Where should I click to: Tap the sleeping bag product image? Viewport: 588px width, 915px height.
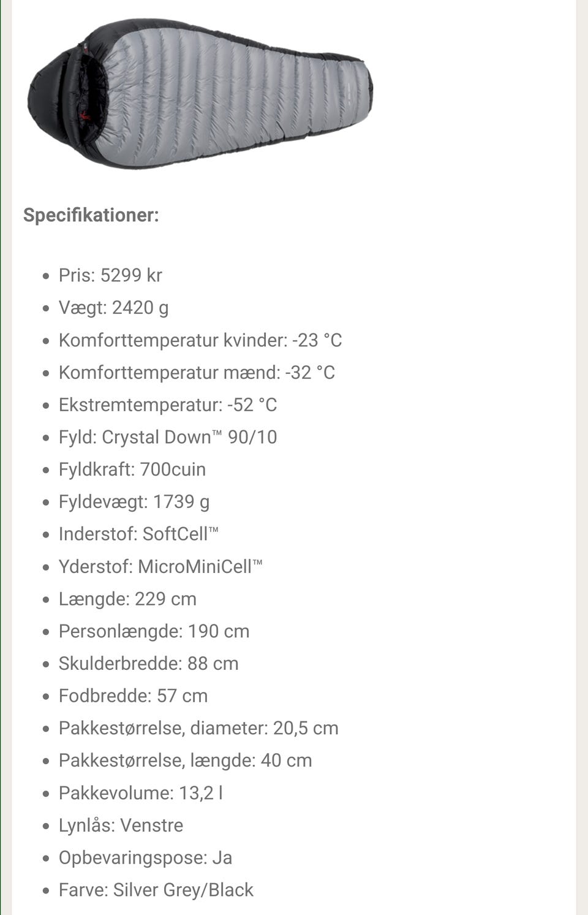click(x=200, y=93)
